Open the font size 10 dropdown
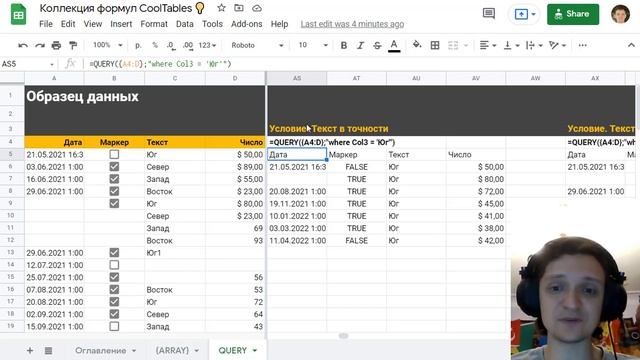 pos(313,45)
